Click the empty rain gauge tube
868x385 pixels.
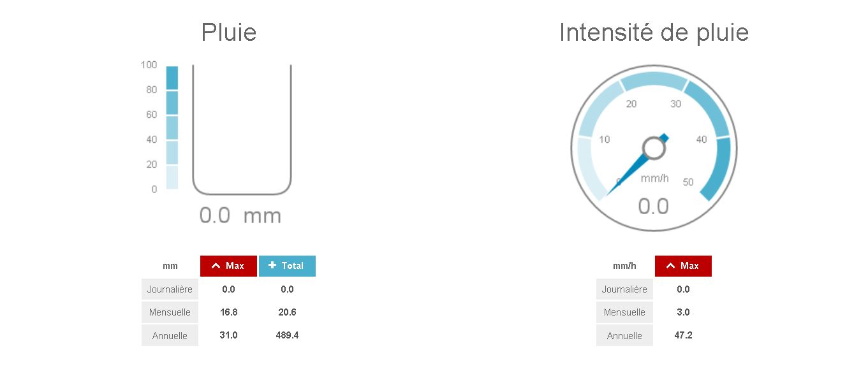click(x=242, y=127)
